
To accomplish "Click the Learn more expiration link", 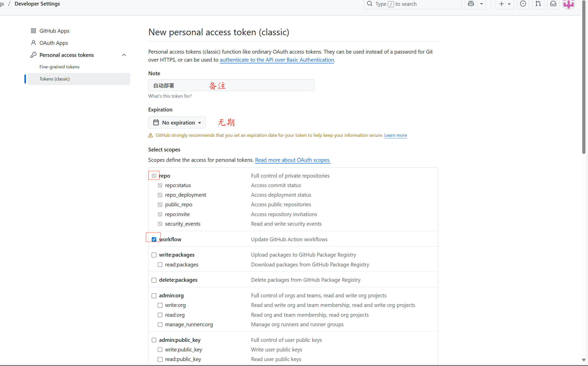I will (x=395, y=135).
